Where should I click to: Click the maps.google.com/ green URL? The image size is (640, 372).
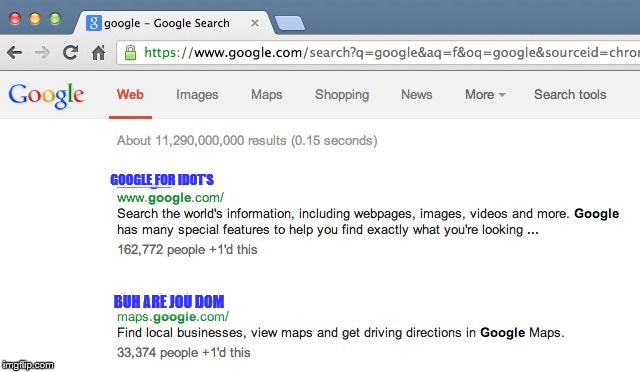click(173, 317)
